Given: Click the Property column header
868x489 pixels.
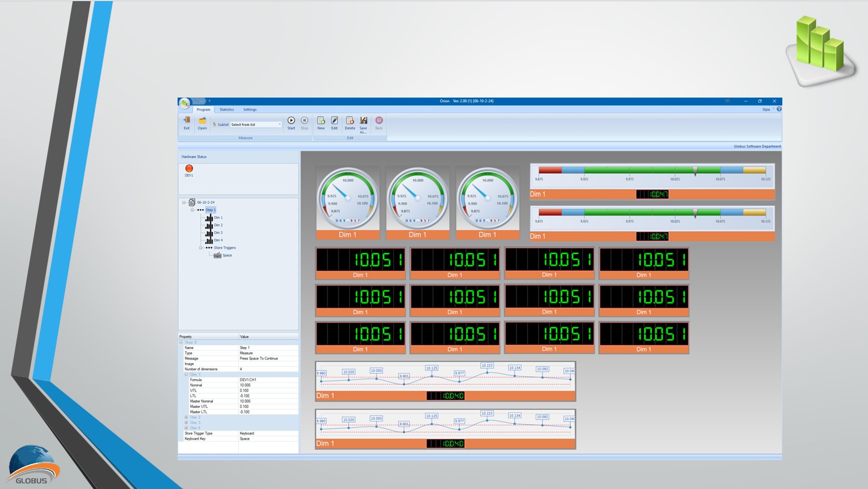Looking at the screenshot, I should (208, 336).
